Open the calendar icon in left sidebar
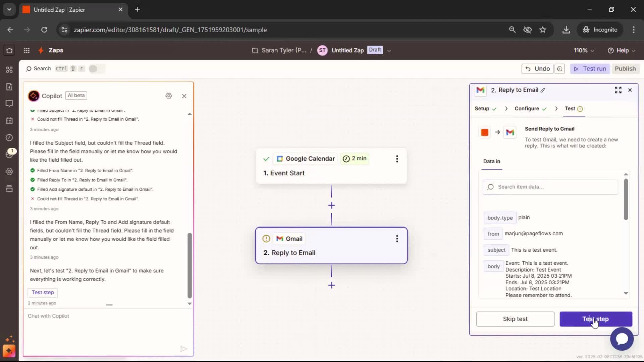This screenshot has width=644, height=362. coord(9,121)
